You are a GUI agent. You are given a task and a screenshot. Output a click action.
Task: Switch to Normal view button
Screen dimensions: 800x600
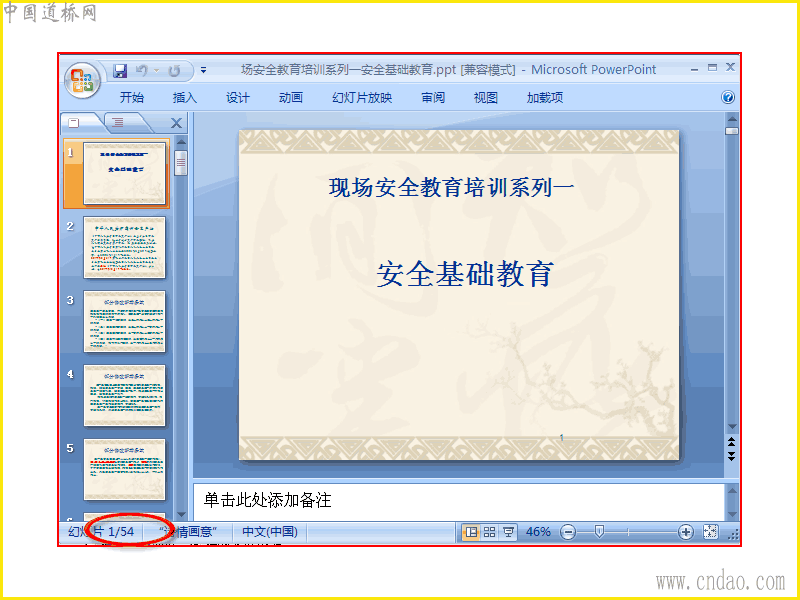(471, 532)
